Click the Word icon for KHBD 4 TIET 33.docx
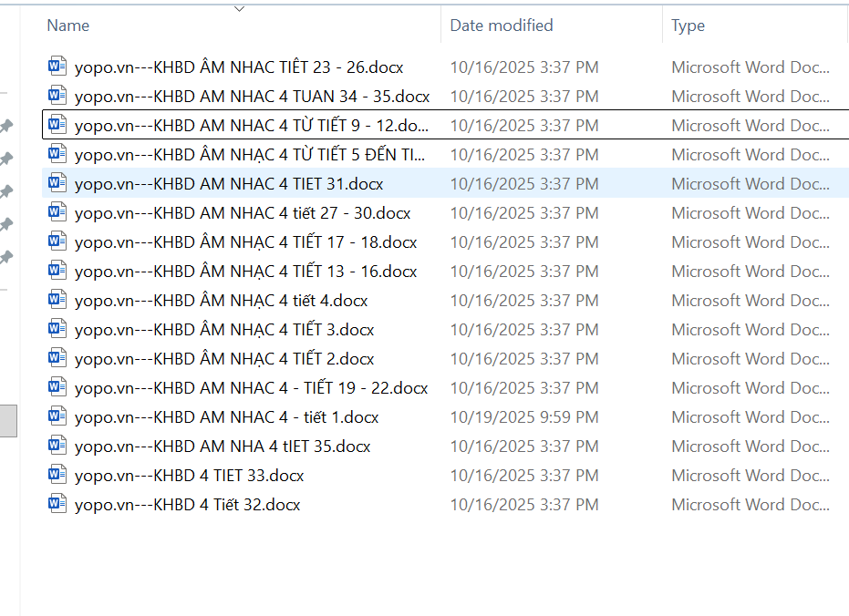This screenshot has height=616, width=849. click(57, 475)
